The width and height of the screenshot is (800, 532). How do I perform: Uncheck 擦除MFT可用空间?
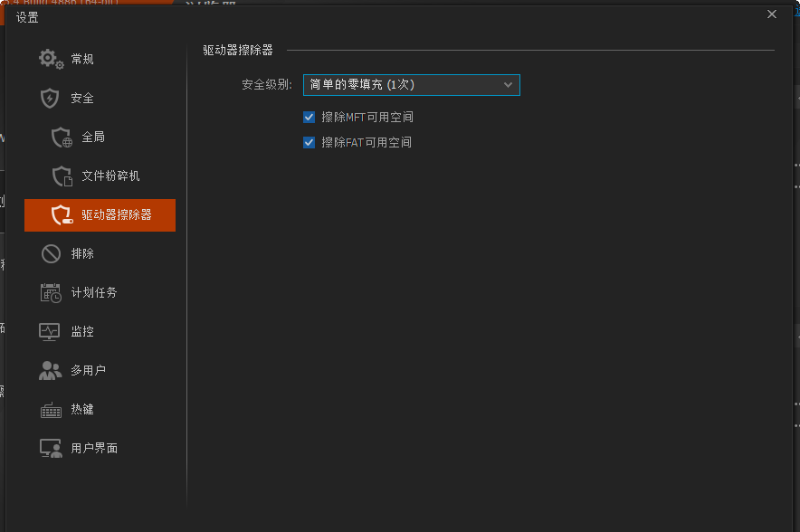(310, 117)
